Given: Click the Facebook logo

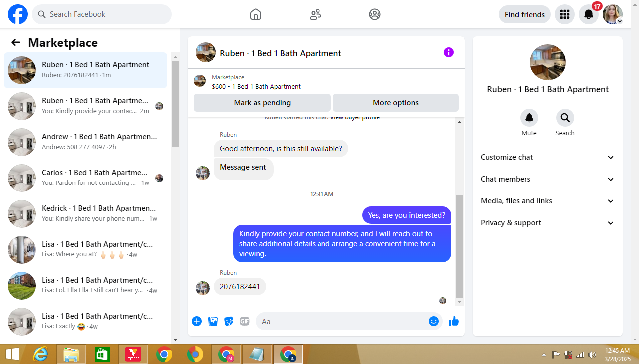Looking at the screenshot, I should [18, 14].
